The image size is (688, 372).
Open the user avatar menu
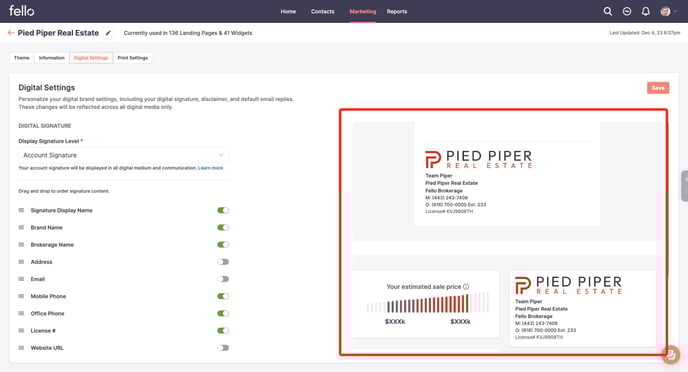click(x=665, y=11)
